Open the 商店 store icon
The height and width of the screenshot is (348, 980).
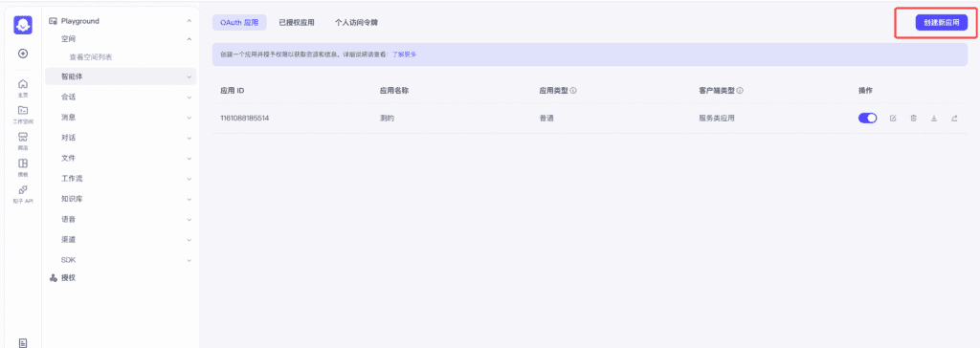(23, 137)
